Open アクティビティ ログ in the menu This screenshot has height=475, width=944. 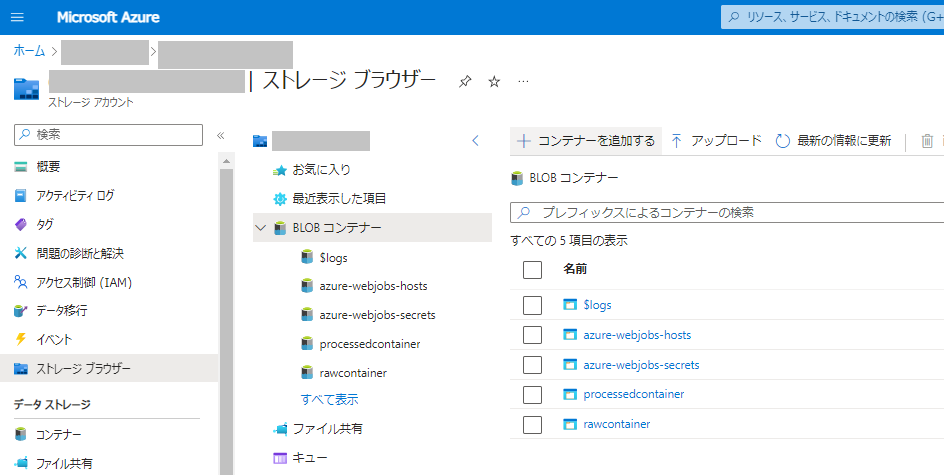tap(75, 195)
